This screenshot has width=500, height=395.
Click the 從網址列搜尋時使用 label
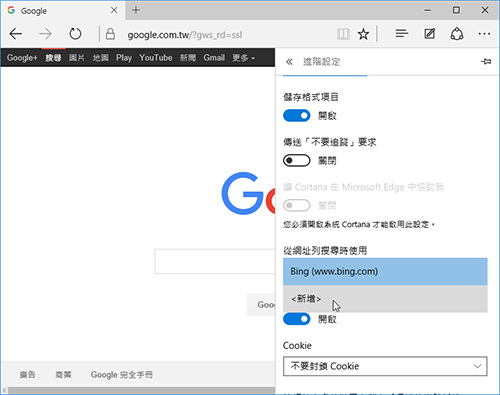pos(325,250)
